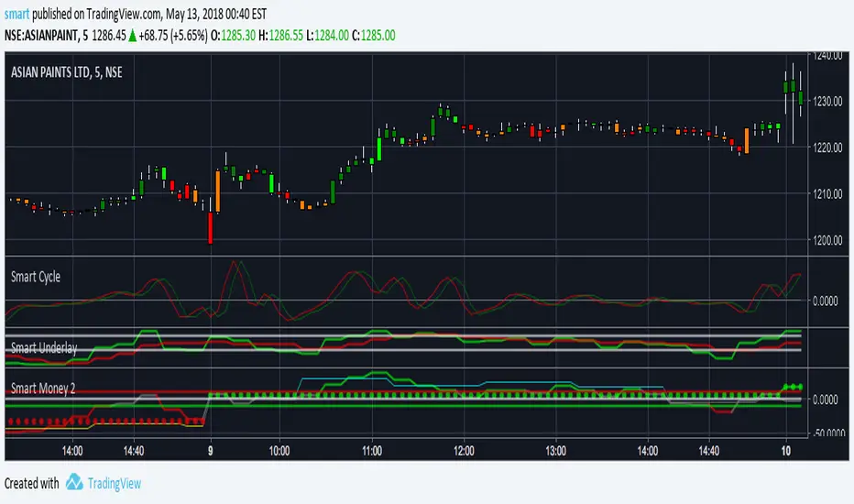854x504 pixels.
Task: Click the ASIAN PAINTS LTD, 5, NSE label
Action: (x=67, y=72)
